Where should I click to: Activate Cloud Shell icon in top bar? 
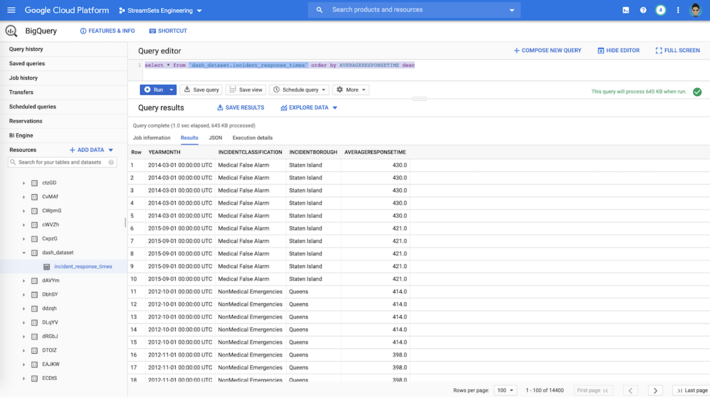coord(626,10)
